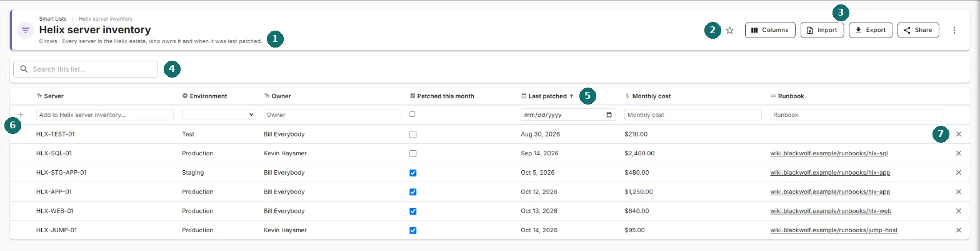Click Bill Everybody in HLX-TEST-01 row
The height and width of the screenshot is (251, 980).
pos(284,134)
